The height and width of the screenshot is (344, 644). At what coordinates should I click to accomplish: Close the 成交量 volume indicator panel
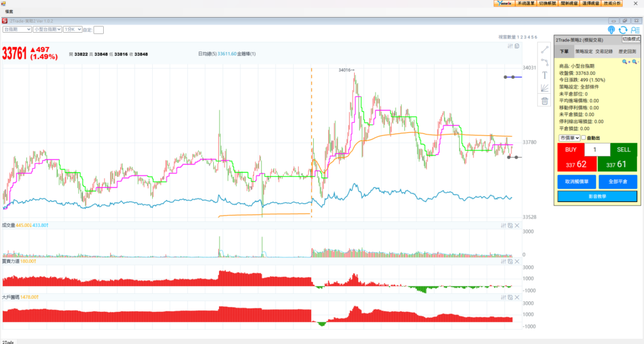(x=517, y=225)
